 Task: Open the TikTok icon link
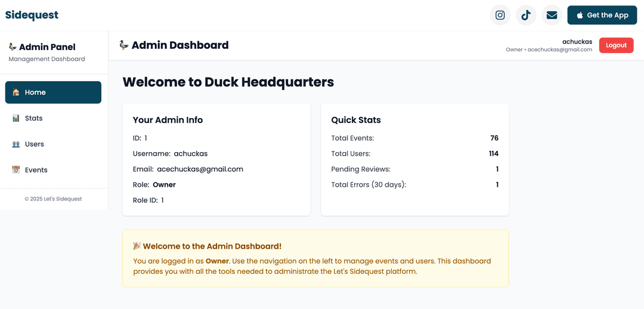tap(525, 16)
